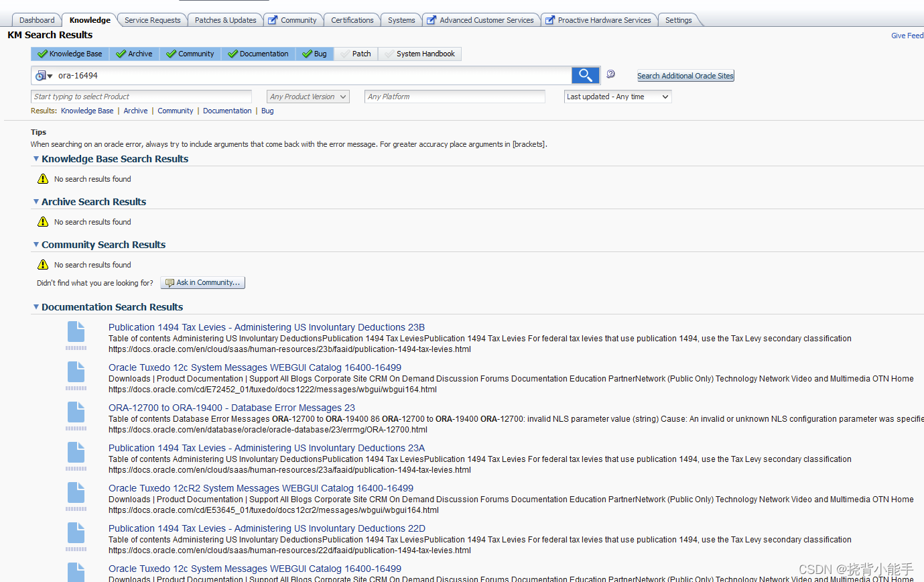
Task: Click external link icon on Proactive Hardware Services tab
Action: tap(549, 20)
